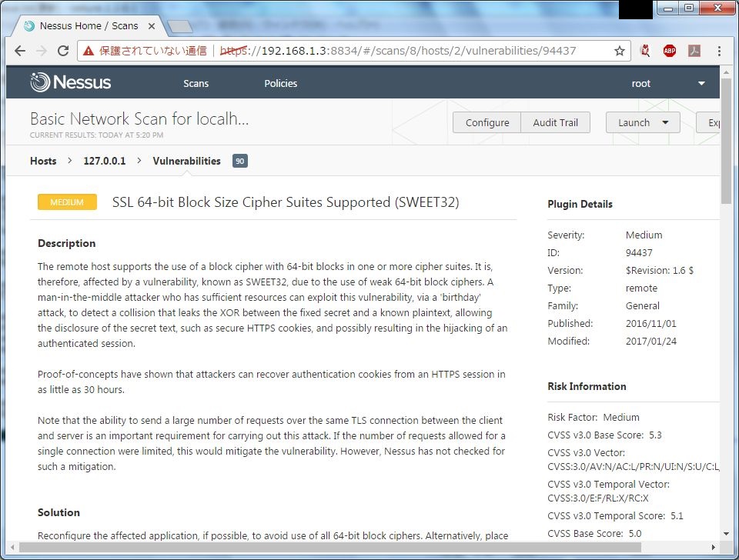Bookmark this page with the star icon
Viewport: 739px width, 560px height.
619,51
